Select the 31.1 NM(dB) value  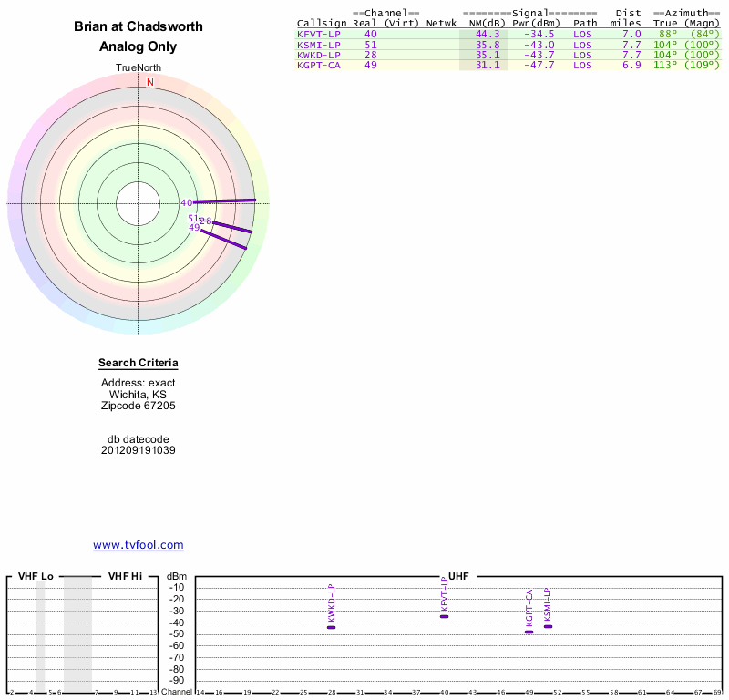(488, 65)
